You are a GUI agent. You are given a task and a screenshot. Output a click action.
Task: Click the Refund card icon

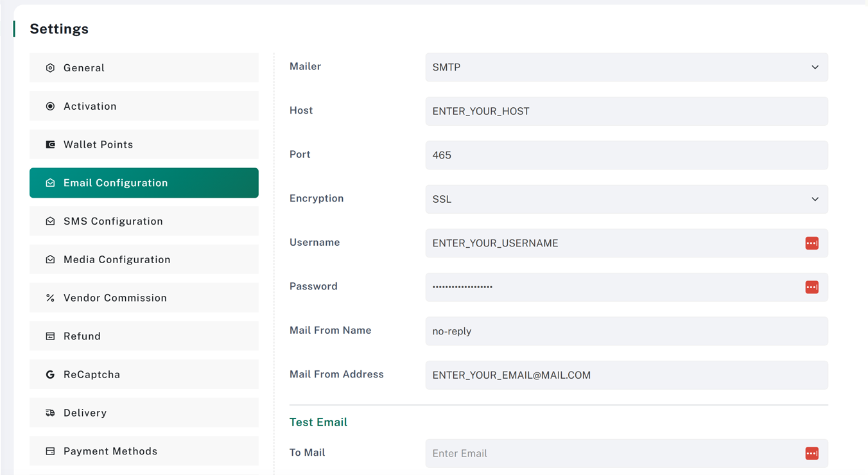[50, 336]
